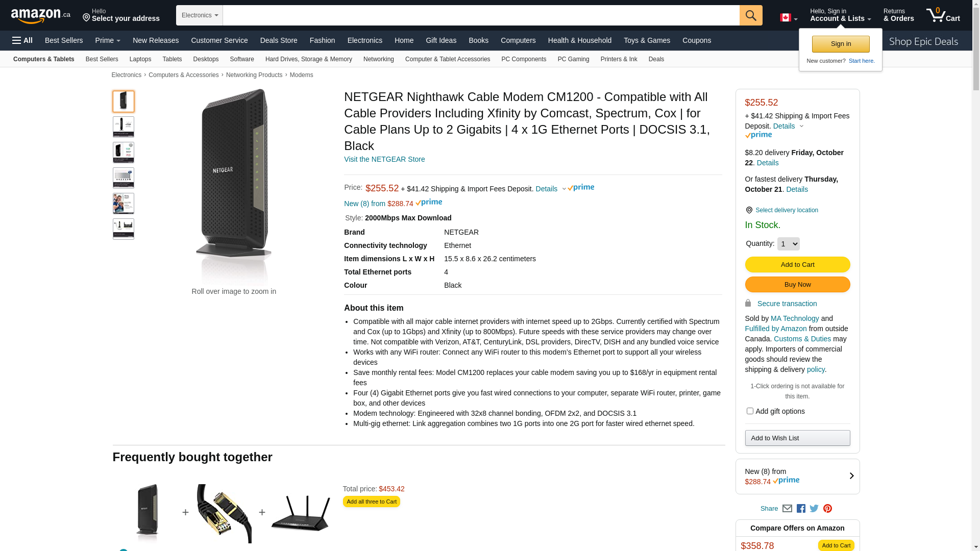
Task: Enable the Add gift options checkbox
Action: point(750,411)
